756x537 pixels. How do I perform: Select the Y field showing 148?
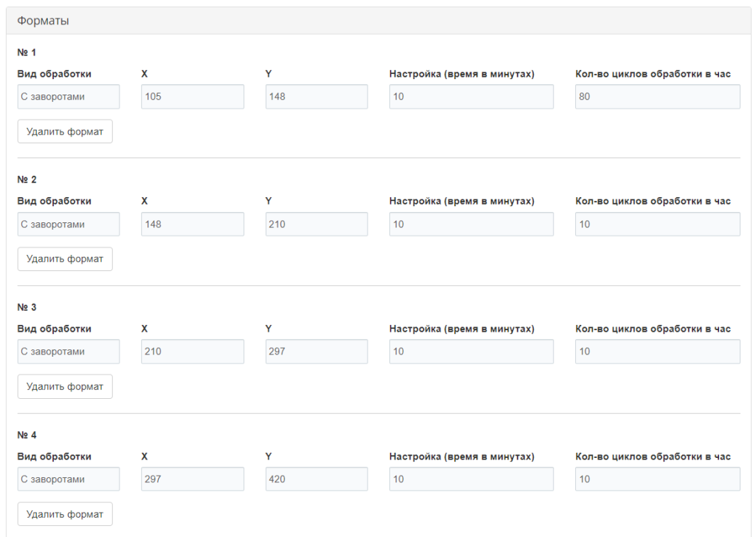coord(316,96)
